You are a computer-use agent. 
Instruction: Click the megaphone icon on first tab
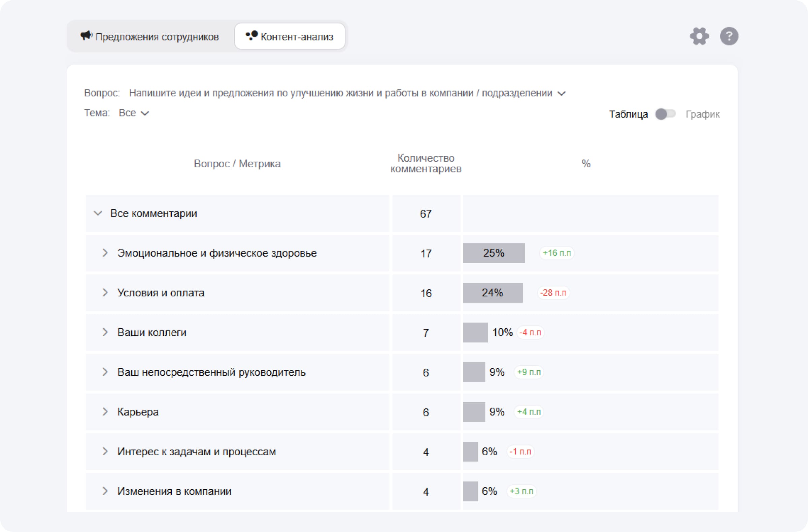(x=86, y=35)
